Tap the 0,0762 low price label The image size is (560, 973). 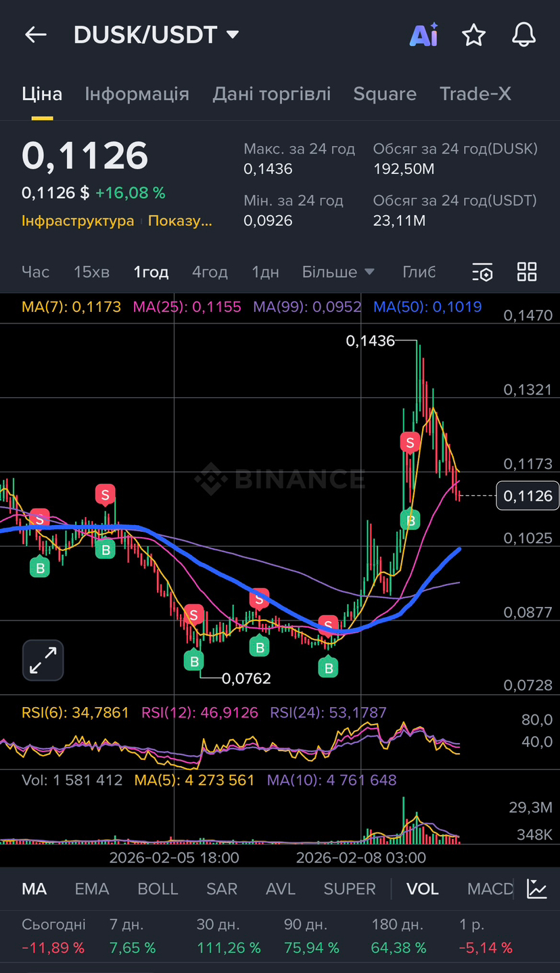(246, 678)
